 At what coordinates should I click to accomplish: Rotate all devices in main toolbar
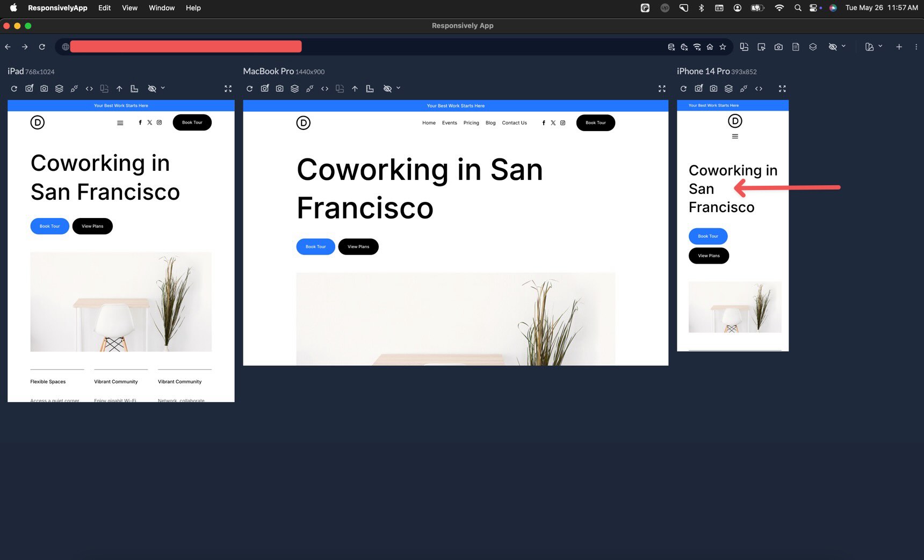[744, 47]
